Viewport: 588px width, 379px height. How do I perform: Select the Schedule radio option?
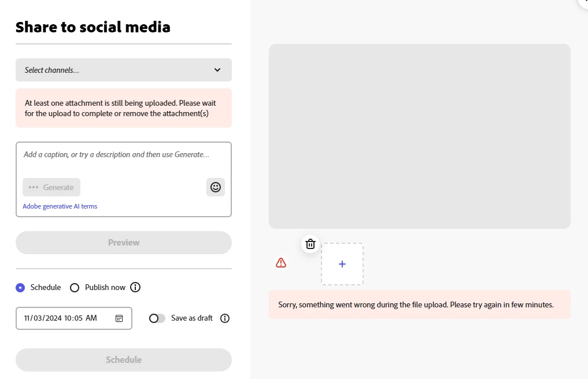pyautogui.click(x=20, y=288)
